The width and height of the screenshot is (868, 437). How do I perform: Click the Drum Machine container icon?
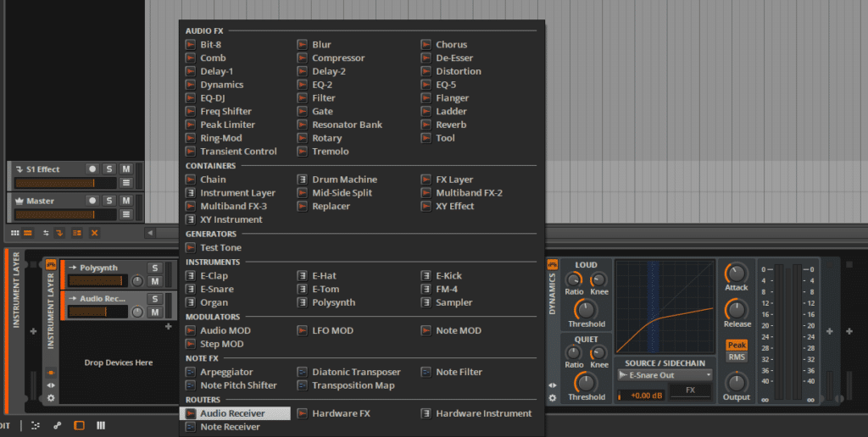coord(303,180)
